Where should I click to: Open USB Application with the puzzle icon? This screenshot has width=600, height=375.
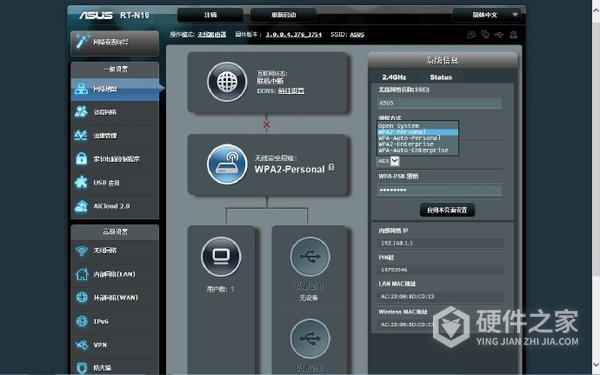[x=114, y=183]
